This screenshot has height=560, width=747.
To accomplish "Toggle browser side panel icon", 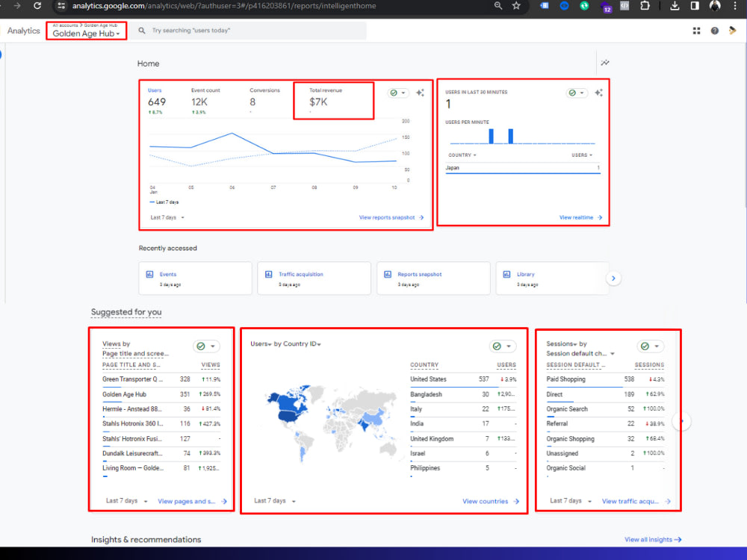I will (695, 6).
